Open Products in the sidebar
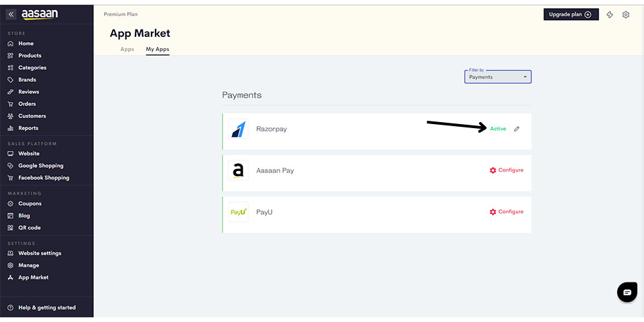The image size is (644, 322). tap(30, 56)
